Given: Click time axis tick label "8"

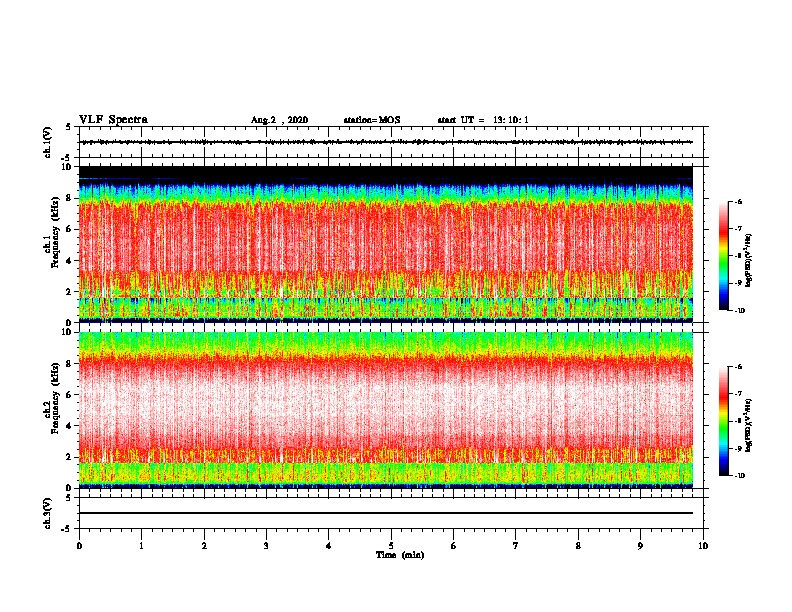Looking at the screenshot, I should pos(578,546).
